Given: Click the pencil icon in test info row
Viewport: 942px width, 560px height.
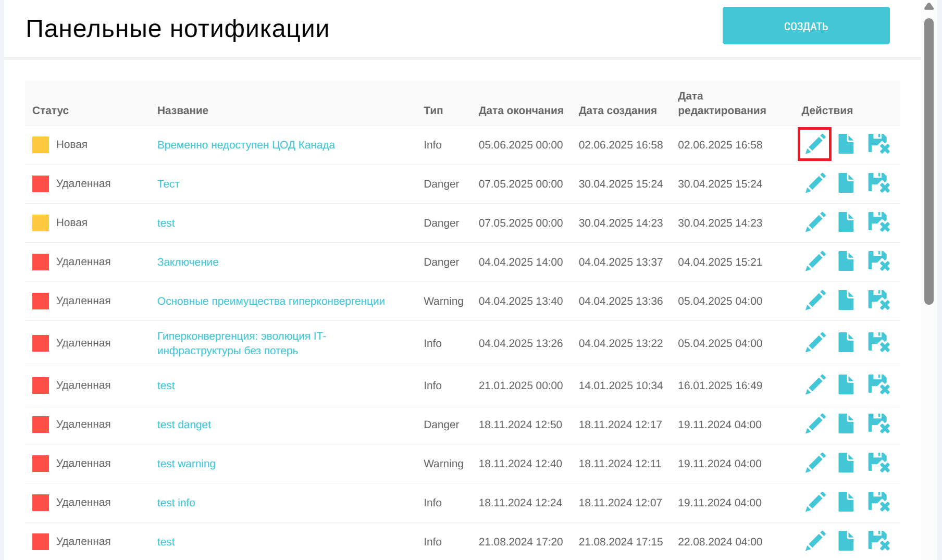Looking at the screenshot, I should 815,502.
